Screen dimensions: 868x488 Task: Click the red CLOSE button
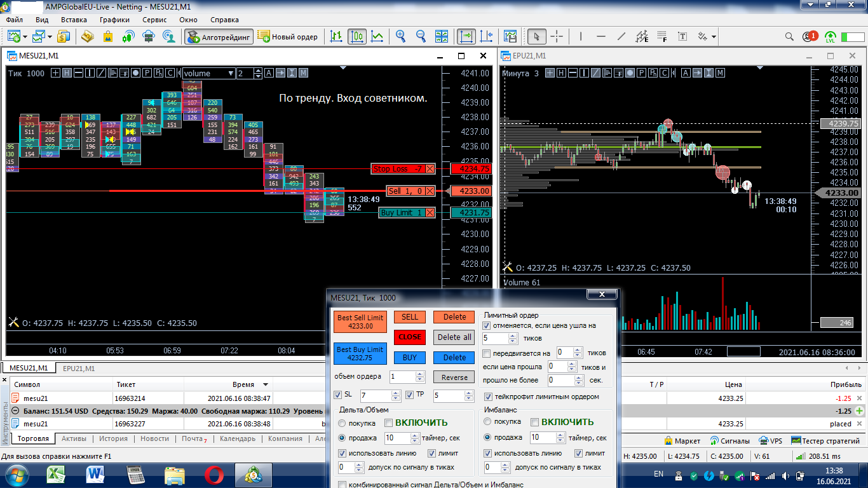[x=410, y=337]
